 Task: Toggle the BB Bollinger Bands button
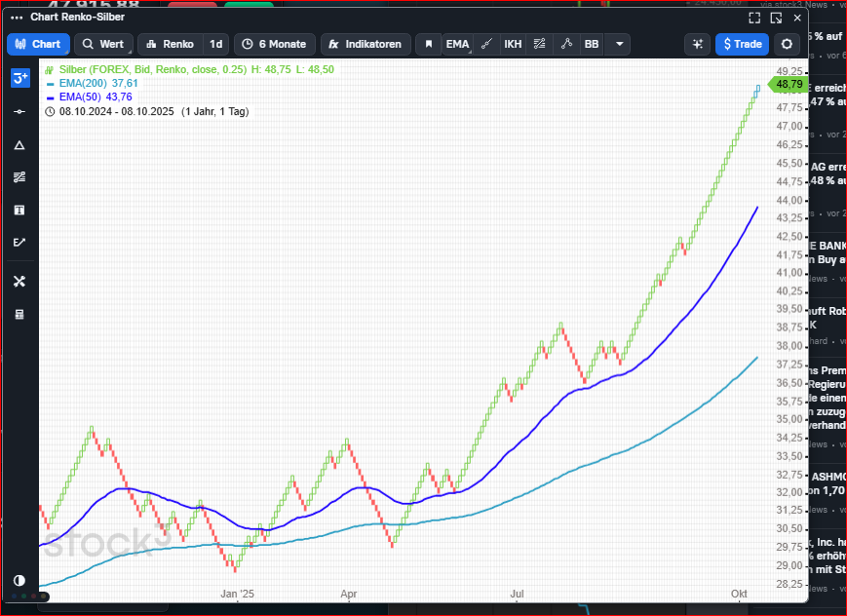[592, 44]
